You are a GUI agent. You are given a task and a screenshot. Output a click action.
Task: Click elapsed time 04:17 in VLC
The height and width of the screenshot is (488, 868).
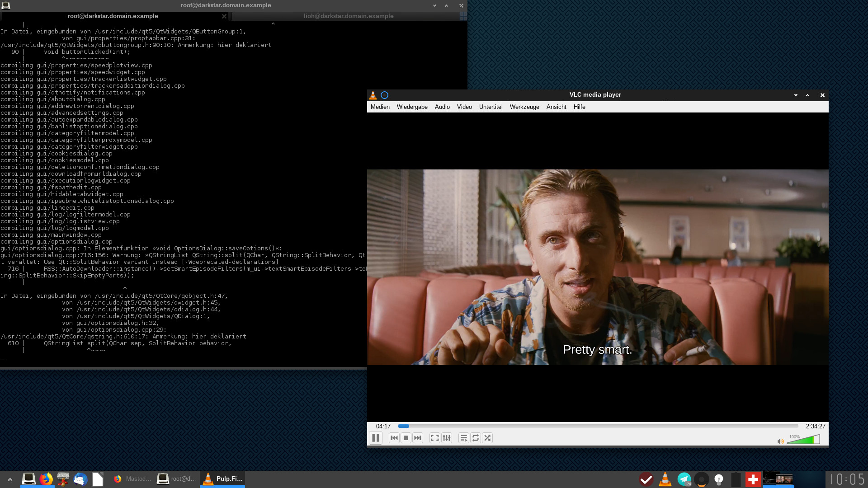(383, 426)
